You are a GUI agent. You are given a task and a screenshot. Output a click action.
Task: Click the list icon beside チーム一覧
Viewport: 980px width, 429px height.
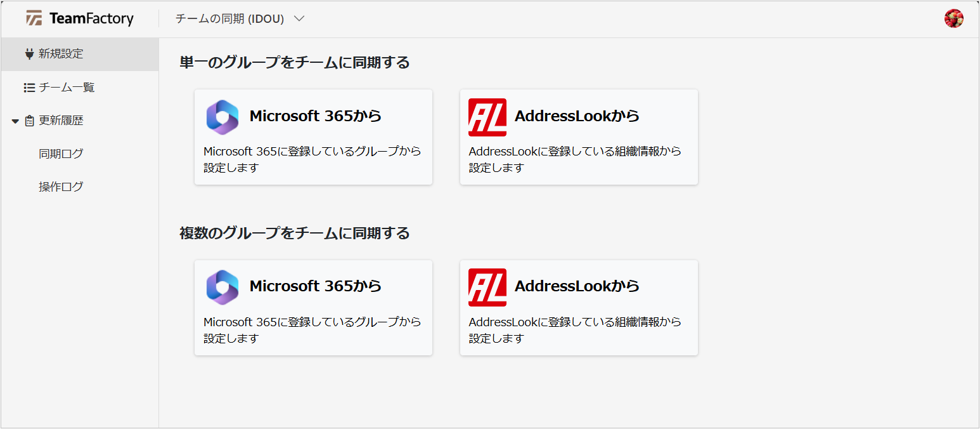[x=29, y=88]
